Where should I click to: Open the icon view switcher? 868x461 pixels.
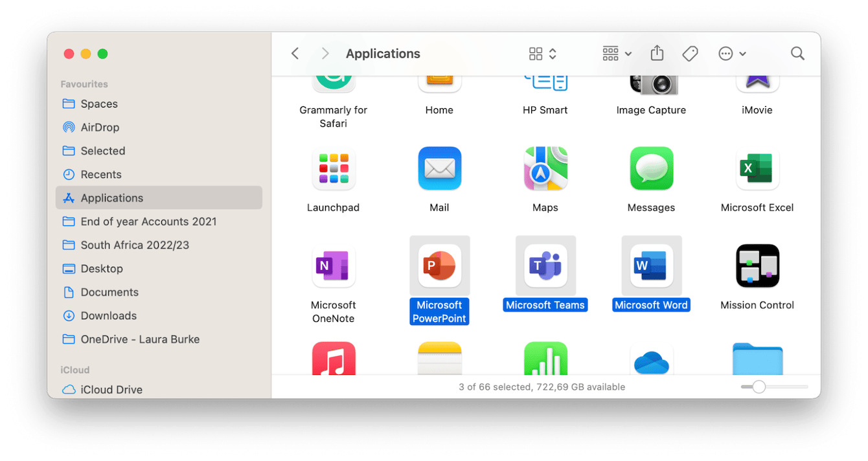pos(543,54)
